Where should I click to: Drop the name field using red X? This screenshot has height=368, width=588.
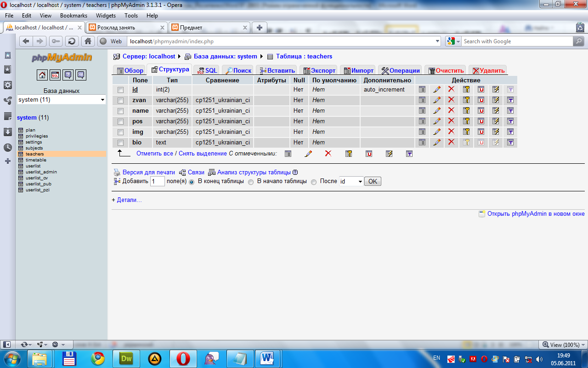(x=452, y=111)
